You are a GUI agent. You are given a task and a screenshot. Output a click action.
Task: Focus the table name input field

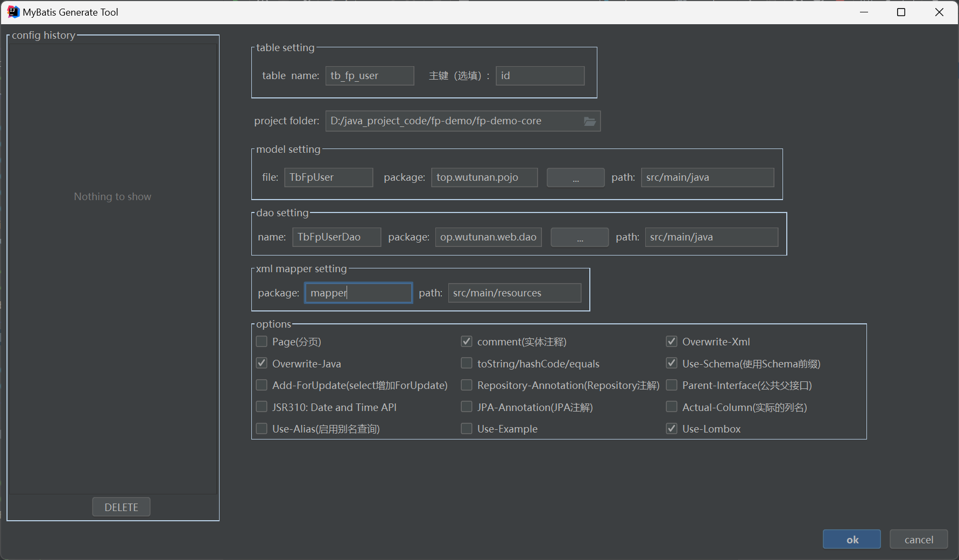(369, 76)
